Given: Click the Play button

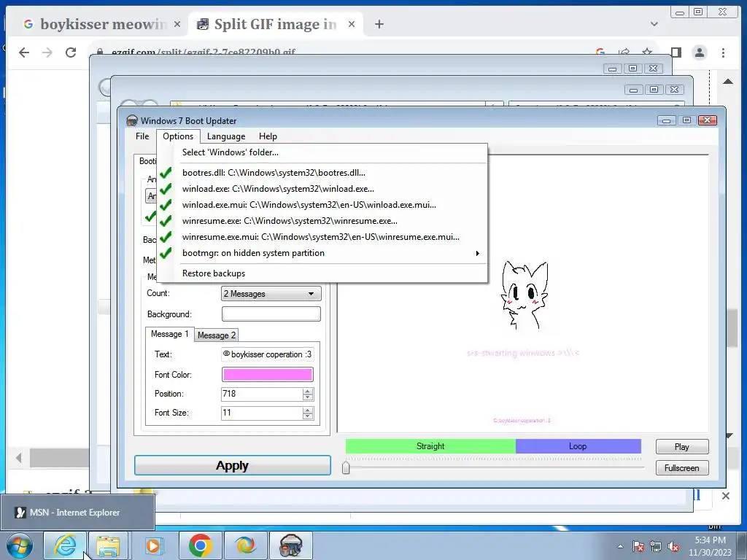Looking at the screenshot, I should (682, 447).
